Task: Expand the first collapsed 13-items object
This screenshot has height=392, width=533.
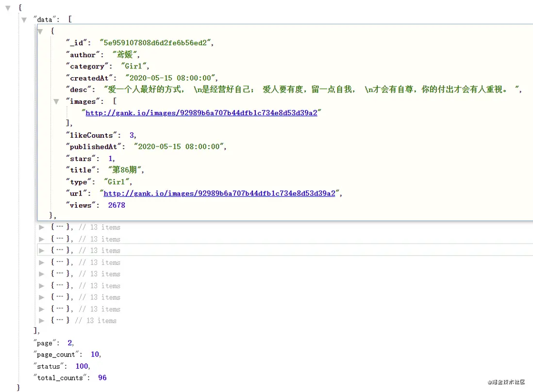Action: tap(41, 227)
